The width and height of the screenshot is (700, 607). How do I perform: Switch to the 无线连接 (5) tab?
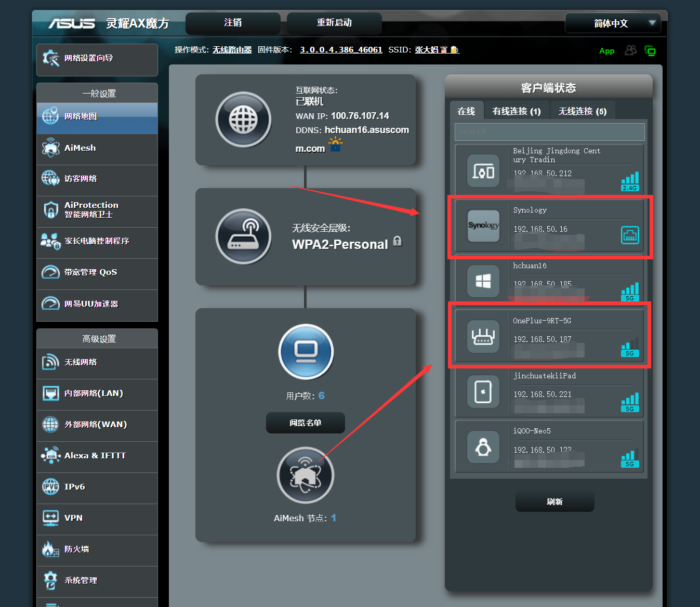(583, 111)
